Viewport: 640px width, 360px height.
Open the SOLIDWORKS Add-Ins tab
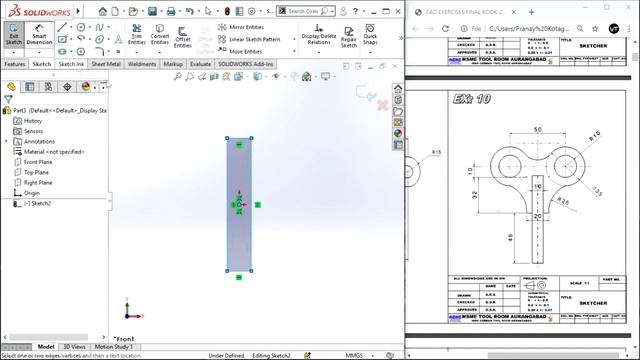coord(245,64)
